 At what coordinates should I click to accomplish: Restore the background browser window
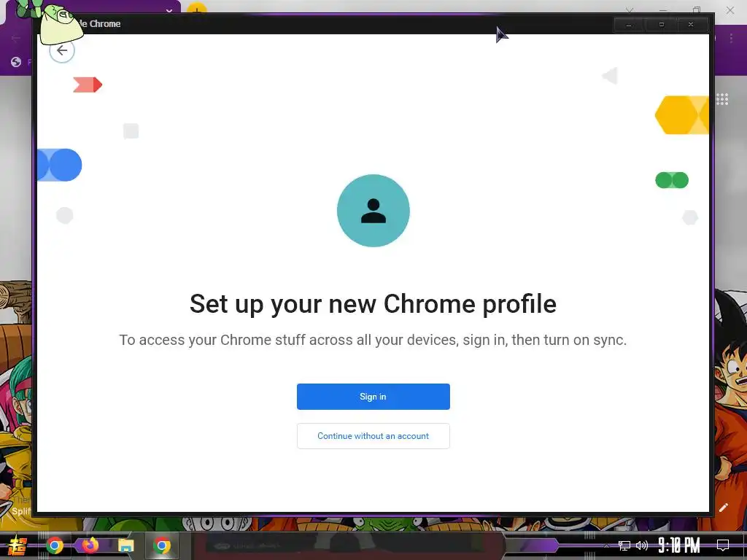point(697,9)
